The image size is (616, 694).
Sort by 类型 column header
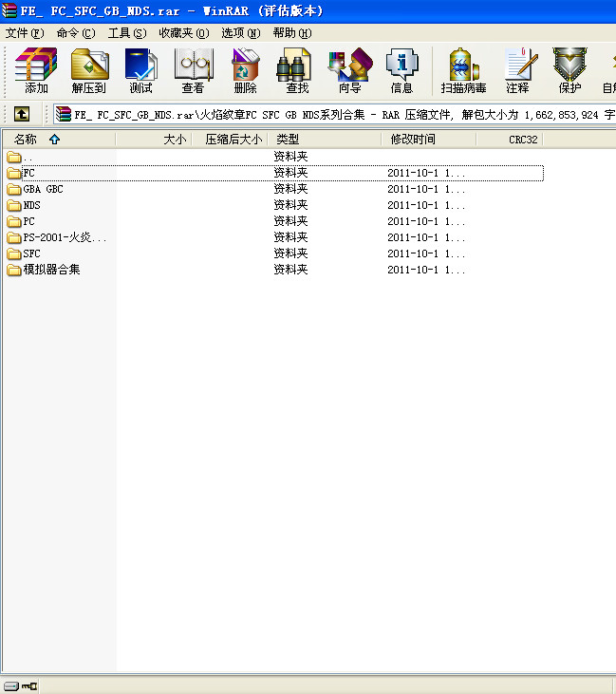click(325, 140)
